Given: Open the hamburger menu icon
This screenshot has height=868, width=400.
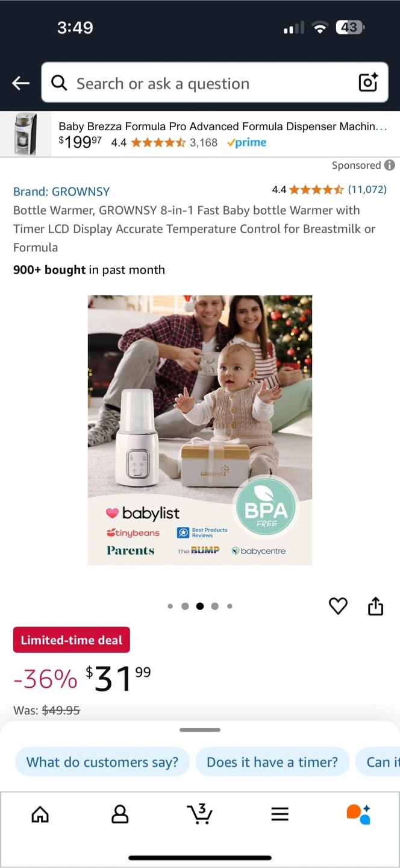Looking at the screenshot, I should 280,814.
